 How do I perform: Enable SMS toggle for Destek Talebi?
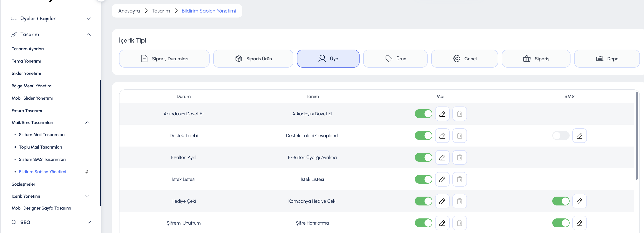coord(561,136)
